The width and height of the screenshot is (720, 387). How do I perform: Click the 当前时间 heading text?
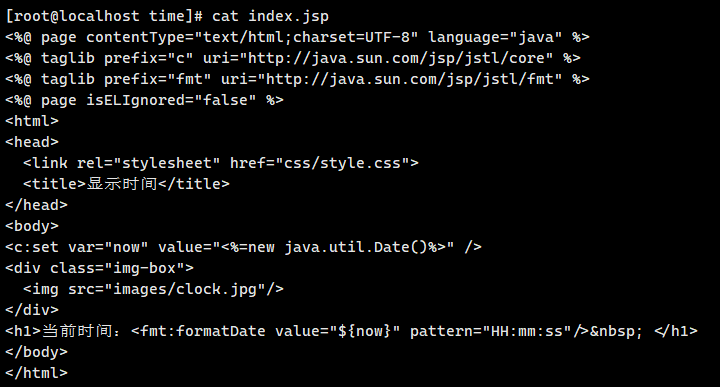[77, 331]
